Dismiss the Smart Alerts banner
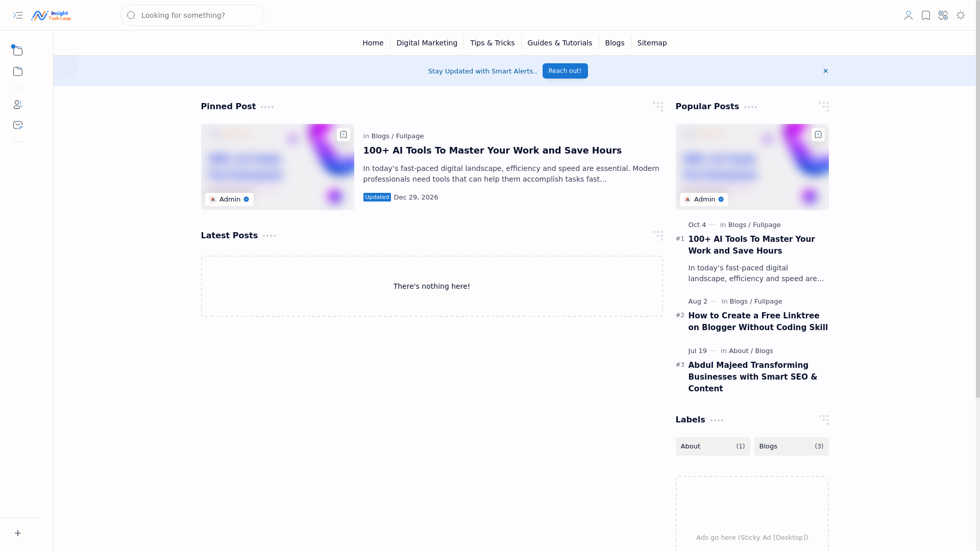 click(825, 71)
